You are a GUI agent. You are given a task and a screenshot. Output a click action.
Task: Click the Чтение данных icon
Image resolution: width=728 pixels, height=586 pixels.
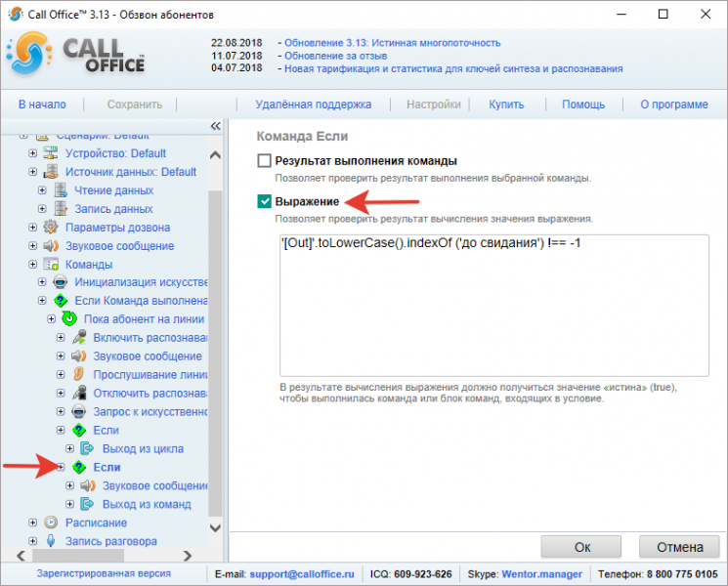coord(61,190)
